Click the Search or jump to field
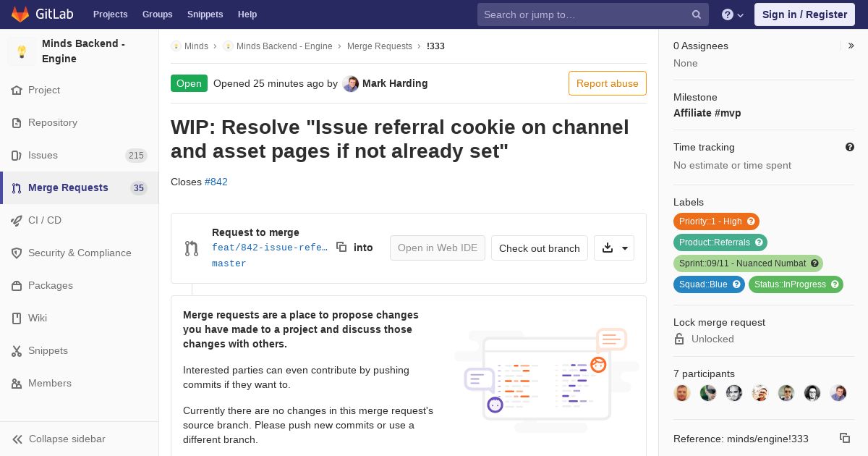 593,14
